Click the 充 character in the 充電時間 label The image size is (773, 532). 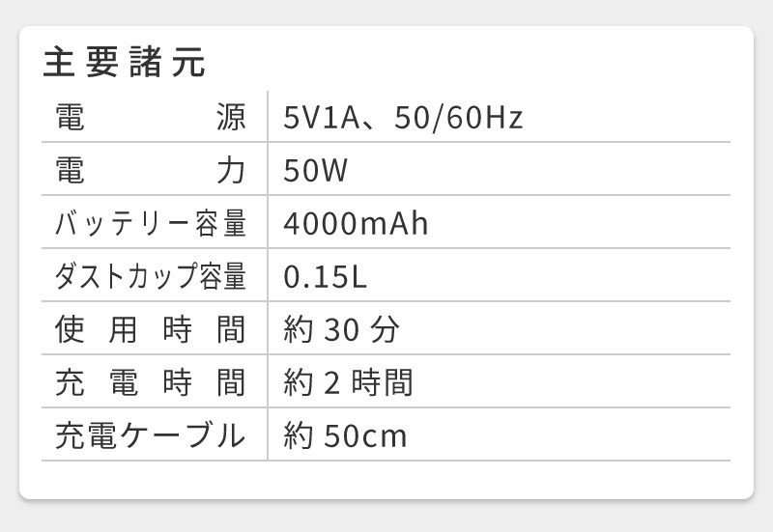tap(69, 383)
